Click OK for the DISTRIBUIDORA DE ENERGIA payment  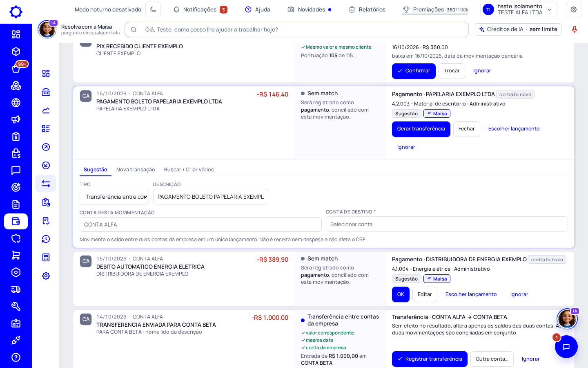pos(401,294)
